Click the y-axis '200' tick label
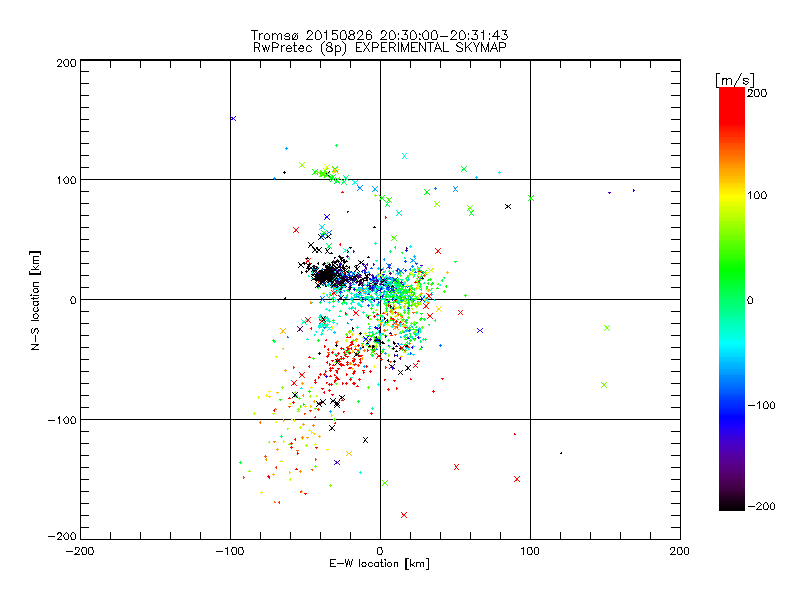This screenshot has width=800, height=600. [x=66, y=63]
